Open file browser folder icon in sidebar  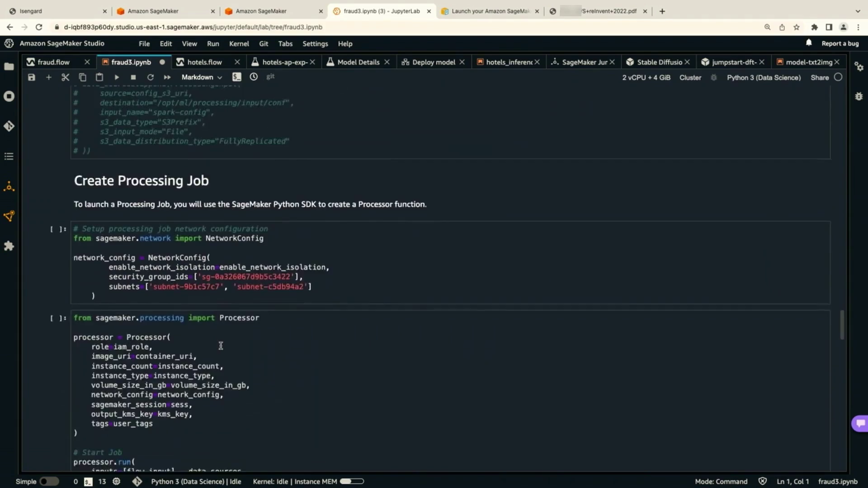point(9,66)
